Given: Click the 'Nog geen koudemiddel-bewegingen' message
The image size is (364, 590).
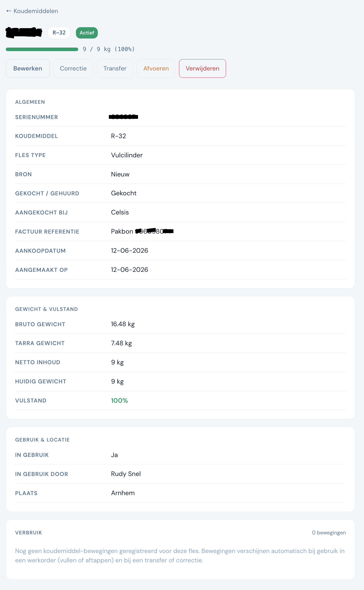Looking at the screenshot, I should pos(180,556).
